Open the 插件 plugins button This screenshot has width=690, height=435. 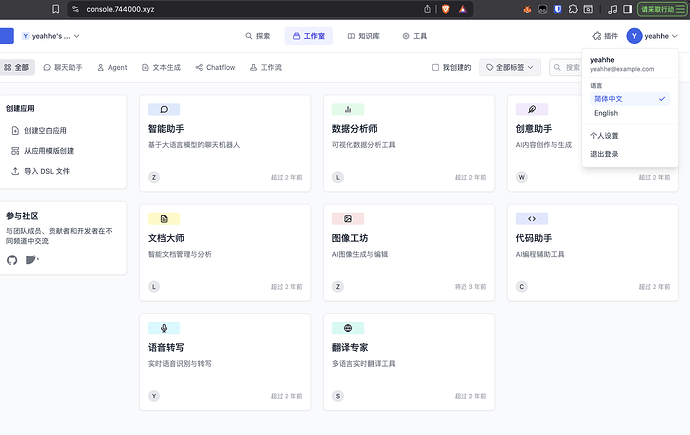click(605, 36)
